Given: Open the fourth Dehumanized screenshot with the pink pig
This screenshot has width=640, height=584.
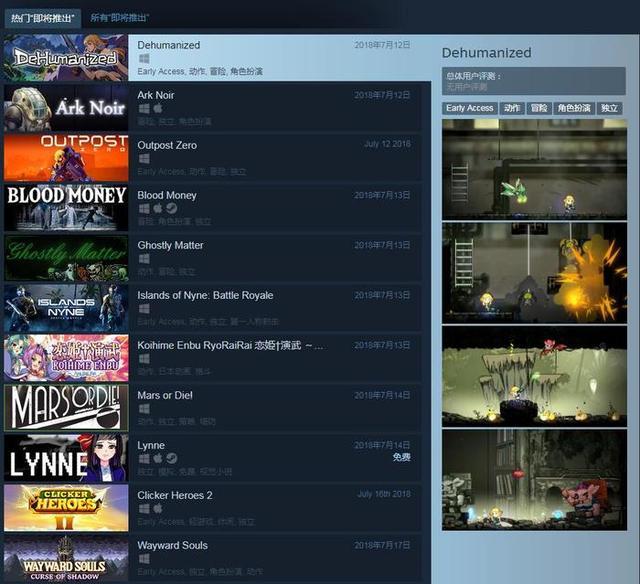Looking at the screenshot, I should 534,480.
